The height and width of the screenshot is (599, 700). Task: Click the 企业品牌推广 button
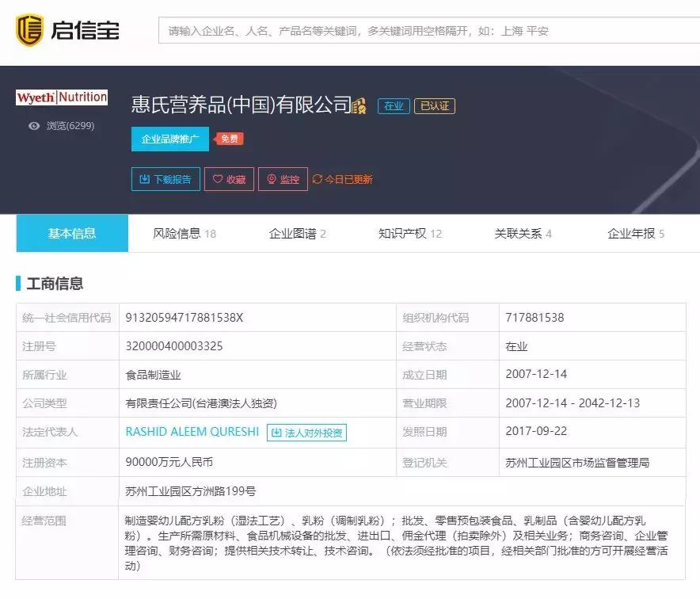pos(170,139)
